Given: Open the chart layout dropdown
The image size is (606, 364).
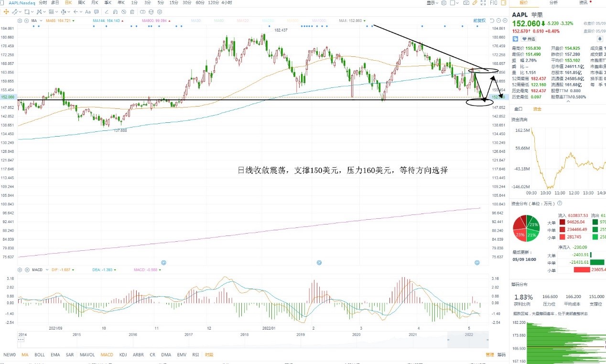Looking at the screenshot, I should point(454,3).
